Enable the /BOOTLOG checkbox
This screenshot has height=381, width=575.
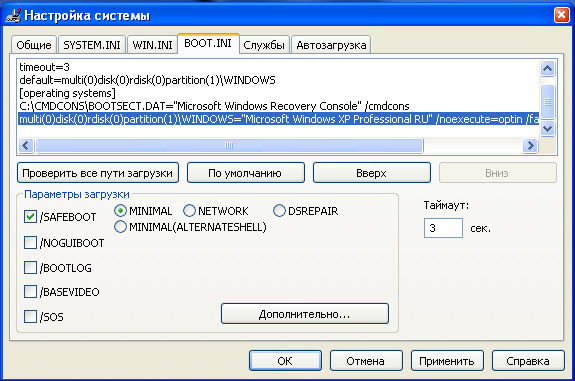click(x=30, y=268)
